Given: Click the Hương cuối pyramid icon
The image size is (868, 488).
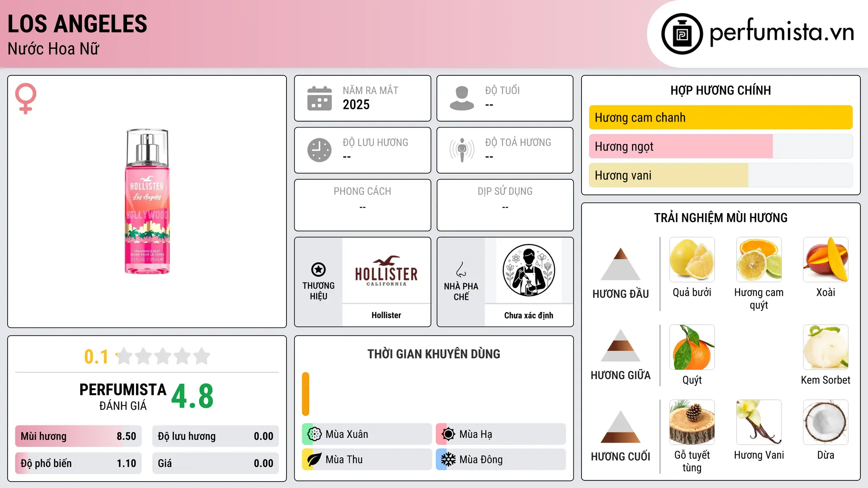Looking at the screenshot, I should (620, 427).
